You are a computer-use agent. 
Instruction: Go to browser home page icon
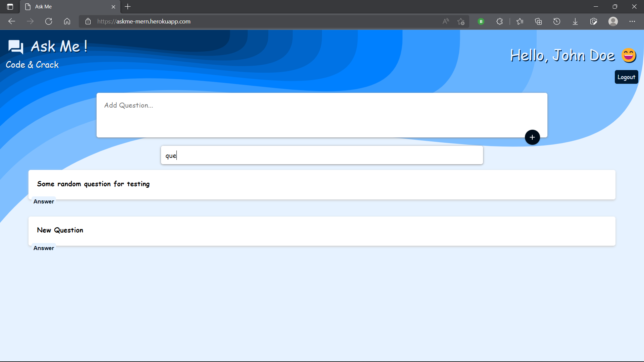coord(67,21)
